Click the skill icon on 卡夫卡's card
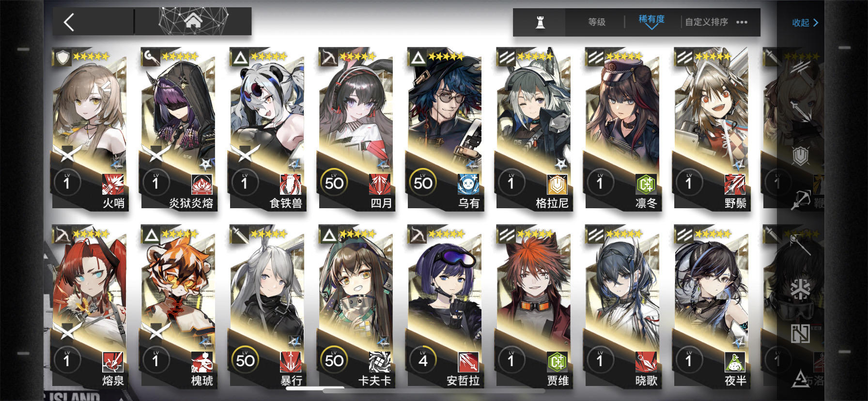The width and height of the screenshot is (868, 401). point(379,362)
